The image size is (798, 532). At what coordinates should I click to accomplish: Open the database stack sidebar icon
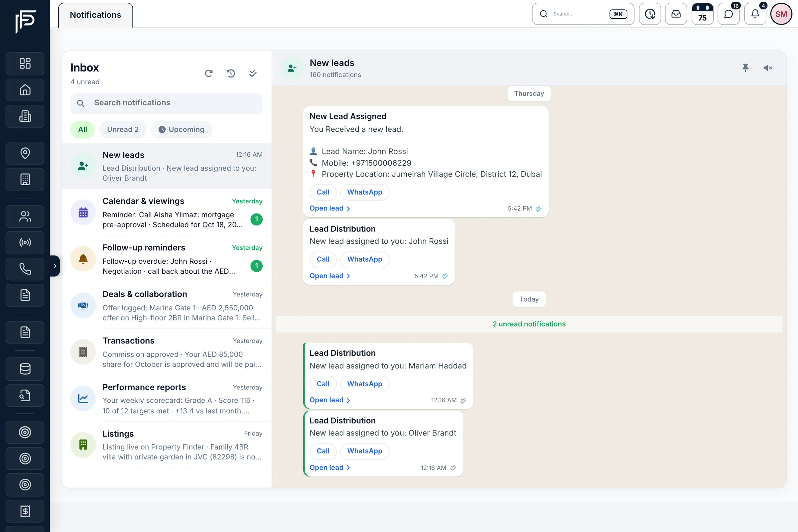click(25, 369)
